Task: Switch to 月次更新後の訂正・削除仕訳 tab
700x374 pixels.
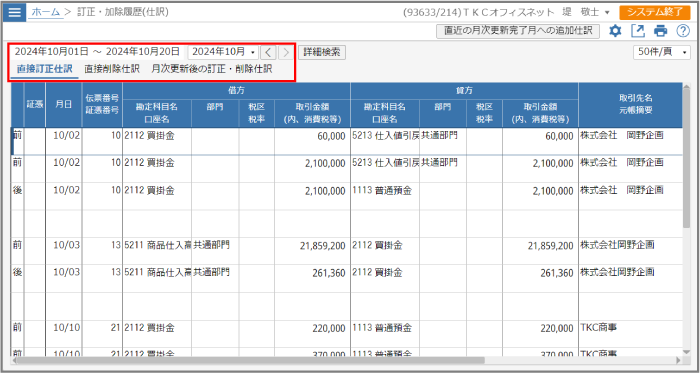Action: click(212, 69)
